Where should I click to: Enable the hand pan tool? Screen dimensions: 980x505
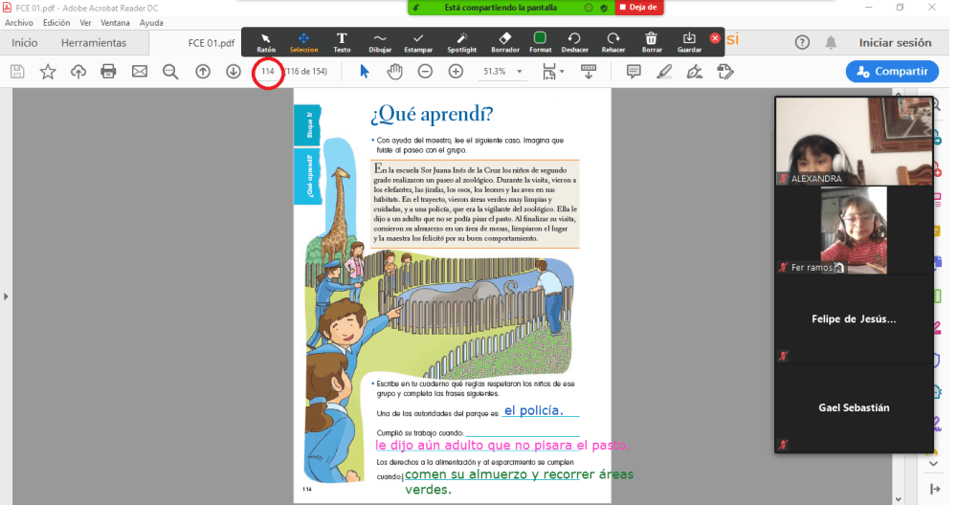coord(394,72)
